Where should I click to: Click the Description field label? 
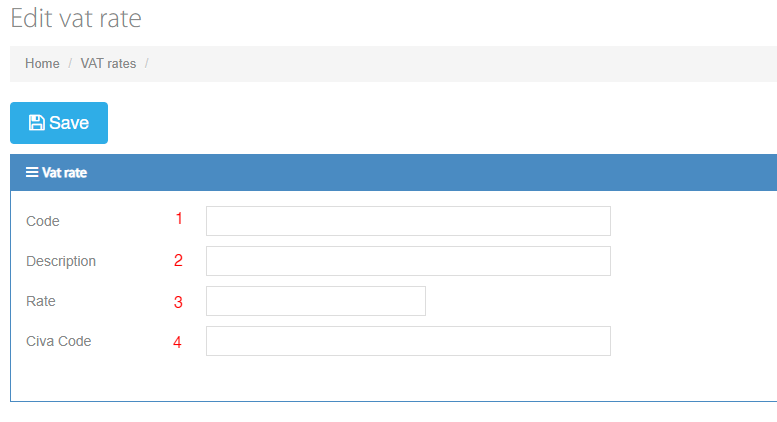(x=61, y=261)
